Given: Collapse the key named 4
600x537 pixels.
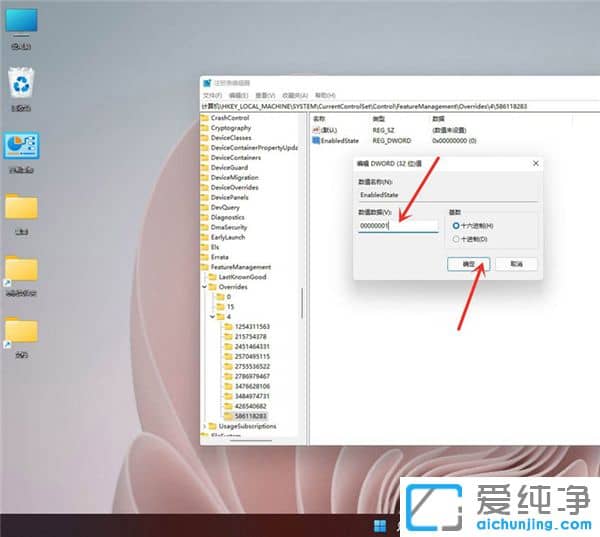Looking at the screenshot, I should coord(212,317).
